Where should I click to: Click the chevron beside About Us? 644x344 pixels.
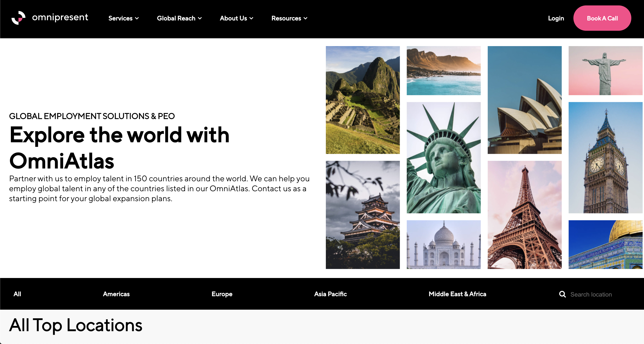[251, 19]
